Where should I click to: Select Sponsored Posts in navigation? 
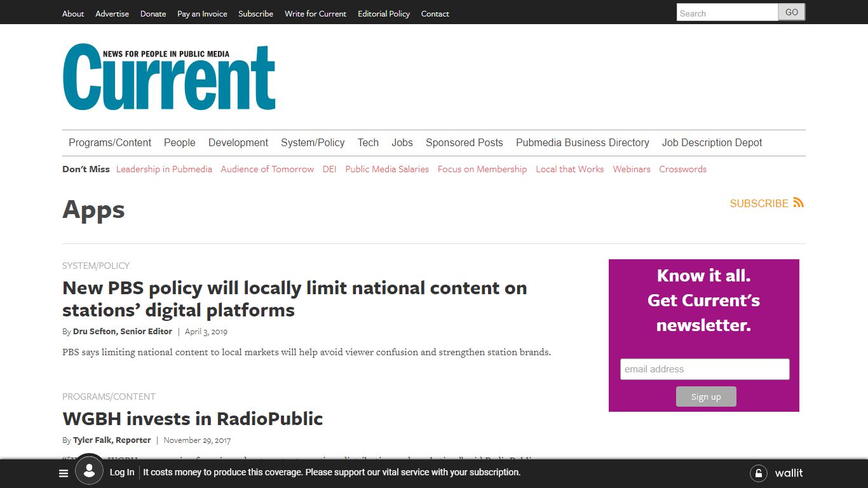coord(465,143)
